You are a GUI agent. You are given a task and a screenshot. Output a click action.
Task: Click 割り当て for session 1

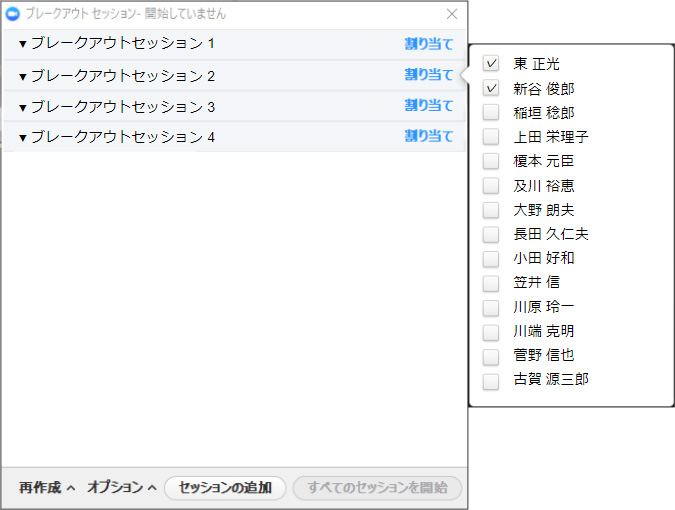point(428,44)
